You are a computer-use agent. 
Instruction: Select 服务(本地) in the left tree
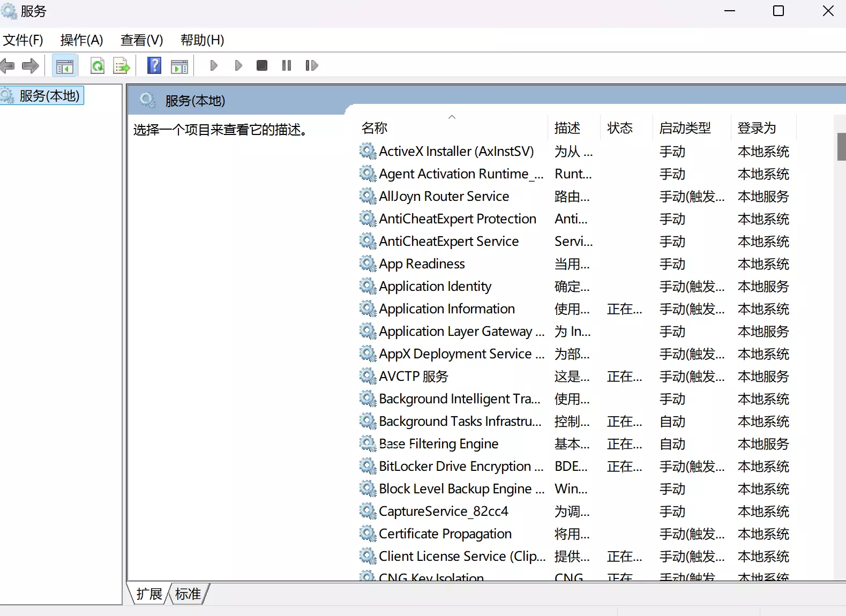[49, 96]
